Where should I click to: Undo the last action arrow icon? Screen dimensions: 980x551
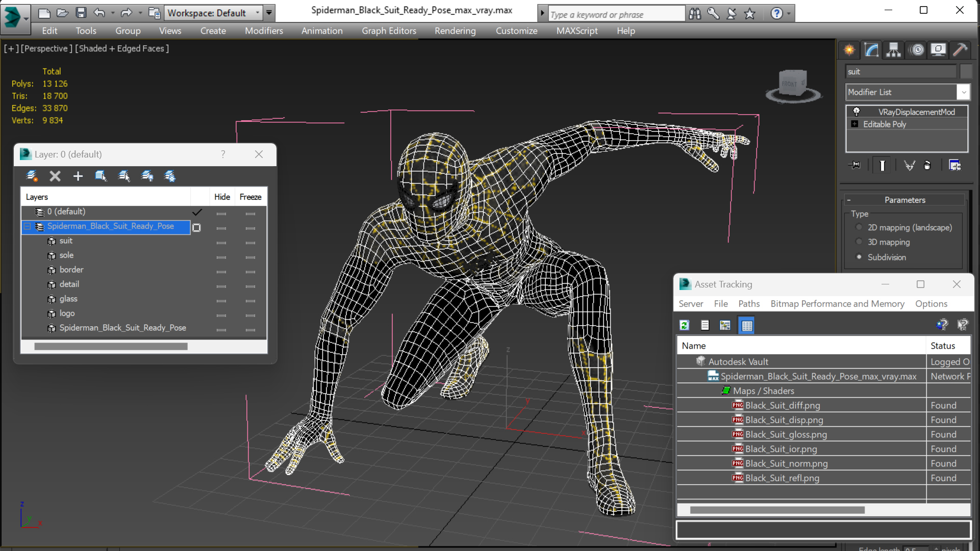tap(99, 13)
